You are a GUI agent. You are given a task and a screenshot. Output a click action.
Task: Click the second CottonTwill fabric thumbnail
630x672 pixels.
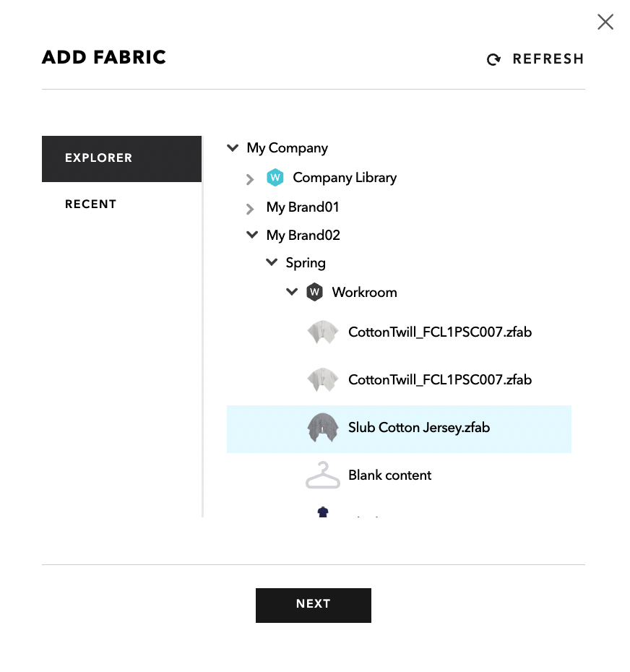(323, 379)
